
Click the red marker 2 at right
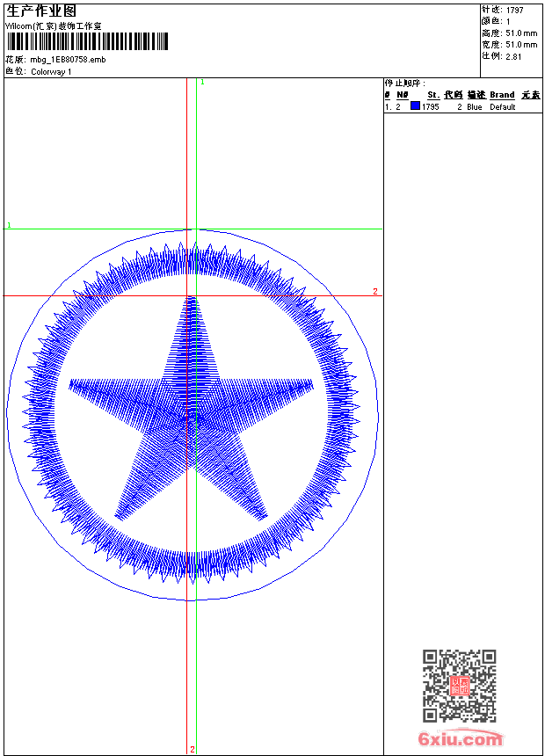point(374,291)
